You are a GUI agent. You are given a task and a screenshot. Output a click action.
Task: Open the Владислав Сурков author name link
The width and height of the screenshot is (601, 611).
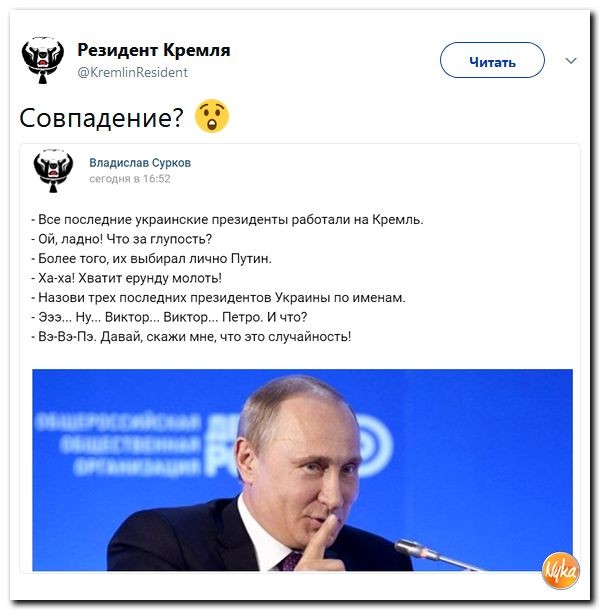tap(140, 162)
